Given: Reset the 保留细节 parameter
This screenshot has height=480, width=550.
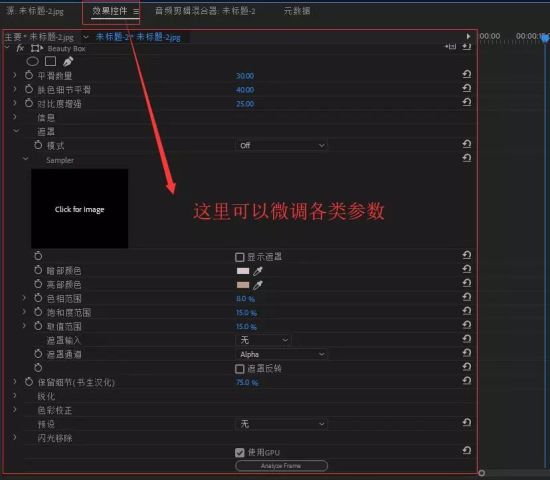Looking at the screenshot, I should tap(467, 381).
